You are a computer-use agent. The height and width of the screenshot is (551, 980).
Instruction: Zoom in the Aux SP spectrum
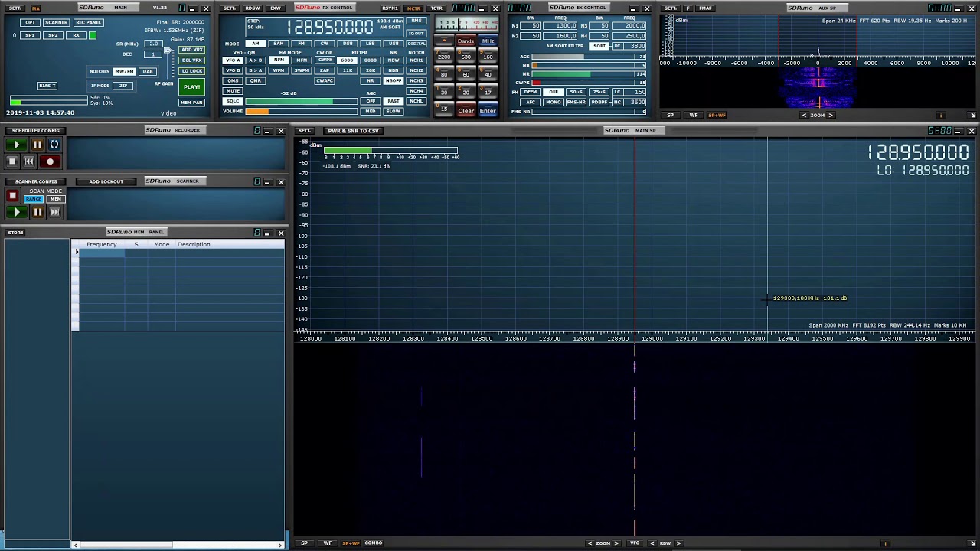point(831,116)
